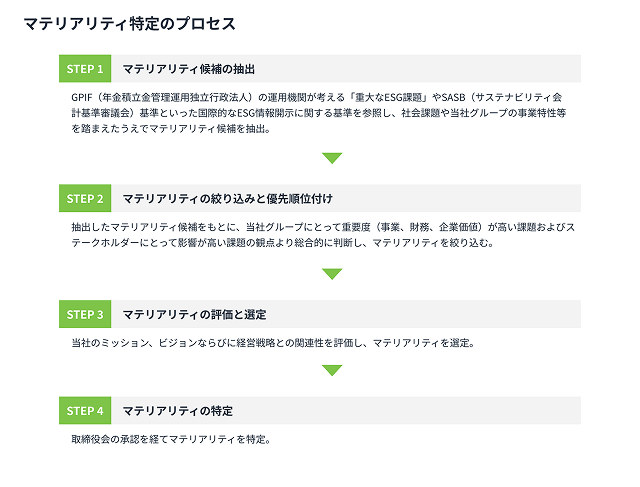Click the paragraph beginning 抽出したマテリアリティ候補

(323, 235)
